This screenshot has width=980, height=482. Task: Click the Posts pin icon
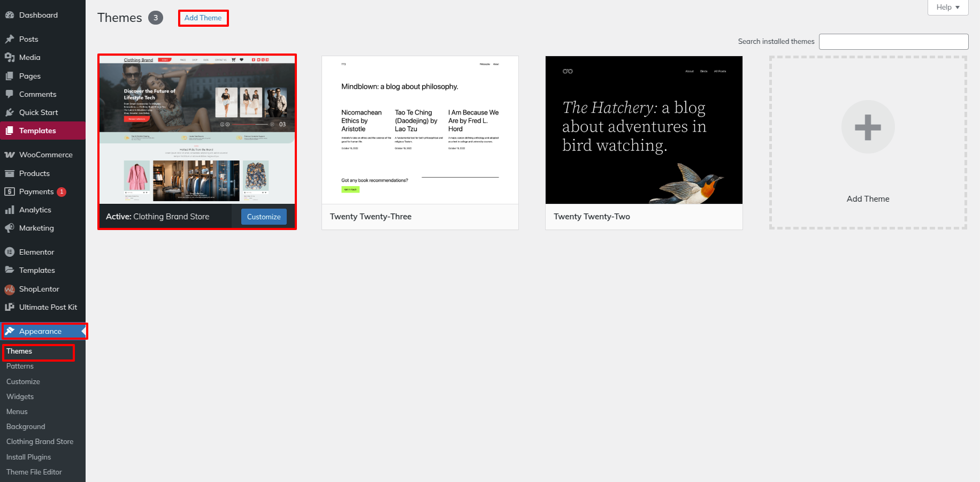10,39
